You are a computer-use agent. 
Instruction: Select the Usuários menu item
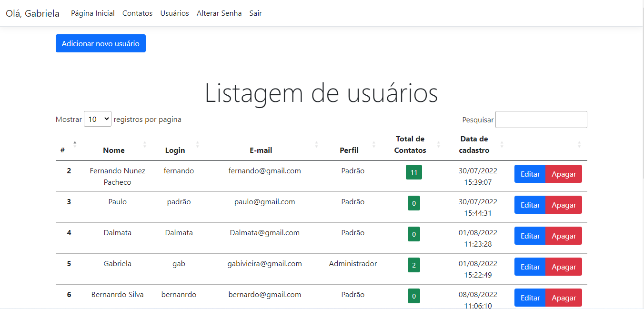[174, 13]
